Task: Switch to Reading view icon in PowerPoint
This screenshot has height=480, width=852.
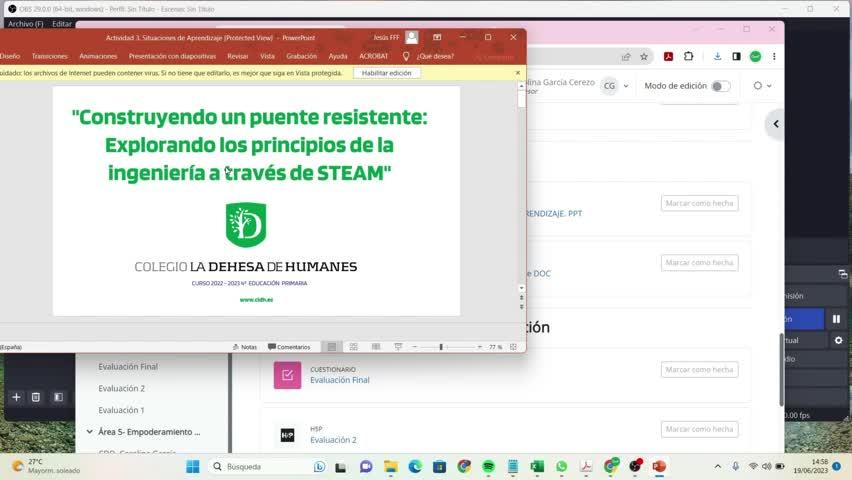Action: coord(376,347)
